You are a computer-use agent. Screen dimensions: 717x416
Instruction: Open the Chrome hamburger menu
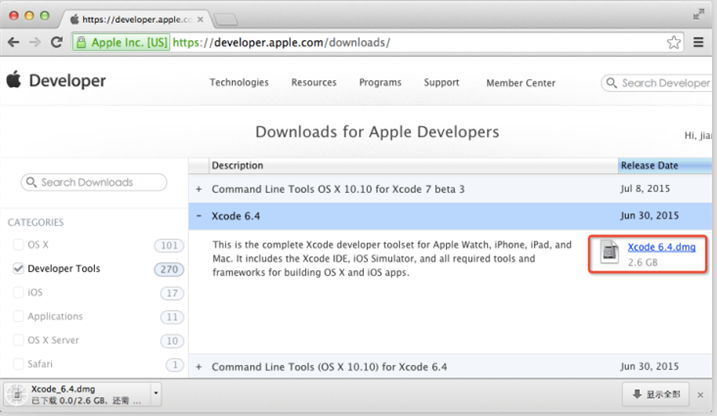(x=699, y=42)
